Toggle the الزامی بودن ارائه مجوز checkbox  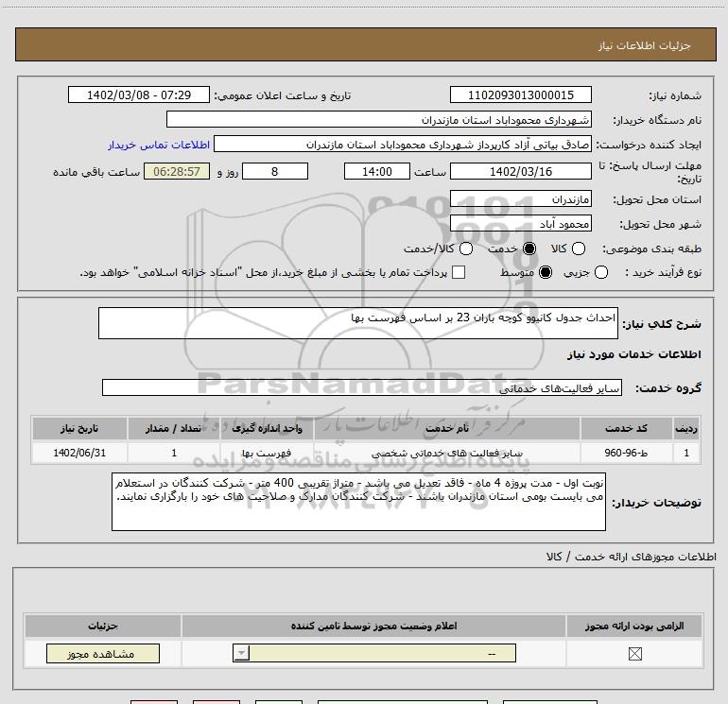click(x=634, y=653)
